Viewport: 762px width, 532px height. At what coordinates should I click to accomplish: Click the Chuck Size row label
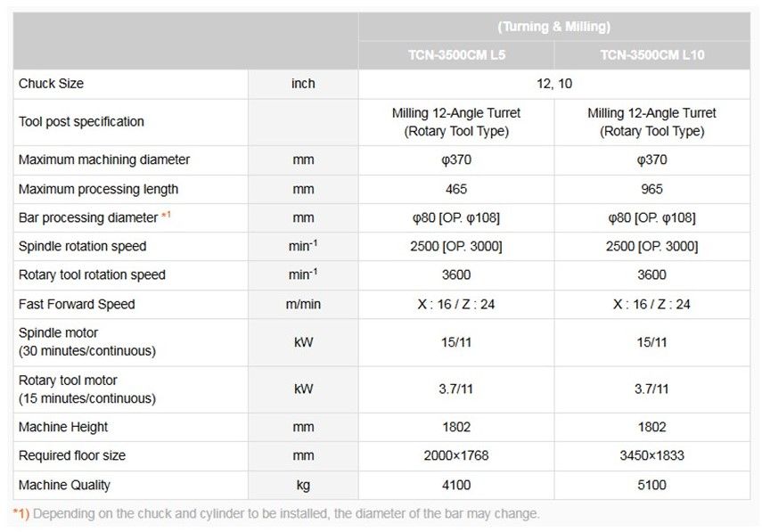51,84
